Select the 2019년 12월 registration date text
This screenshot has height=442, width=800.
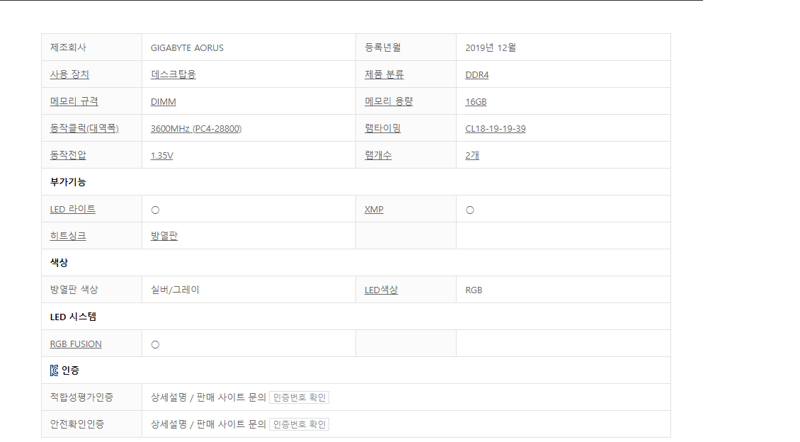coord(490,48)
